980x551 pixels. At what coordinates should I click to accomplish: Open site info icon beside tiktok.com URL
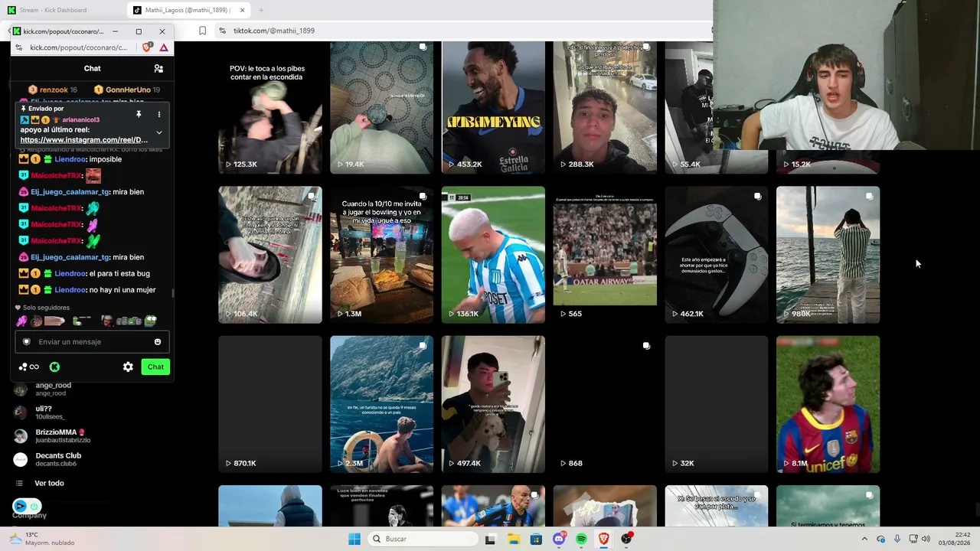(222, 31)
